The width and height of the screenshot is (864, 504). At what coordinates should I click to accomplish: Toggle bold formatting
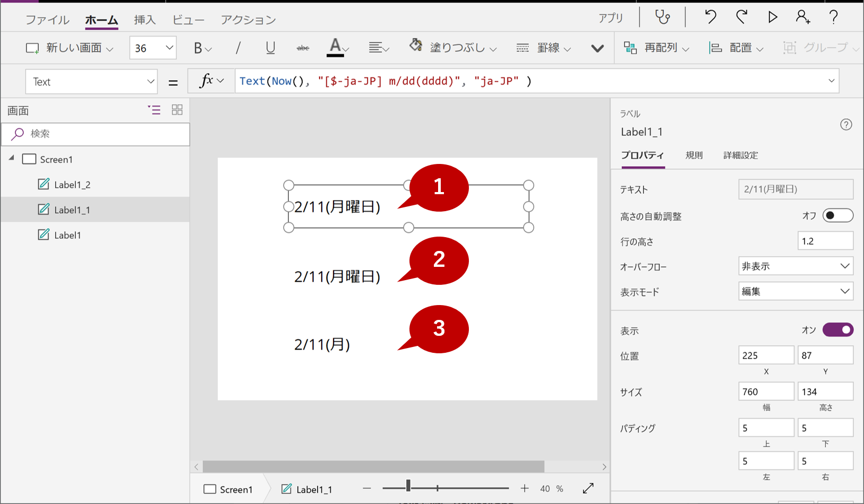[x=197, y=48]
